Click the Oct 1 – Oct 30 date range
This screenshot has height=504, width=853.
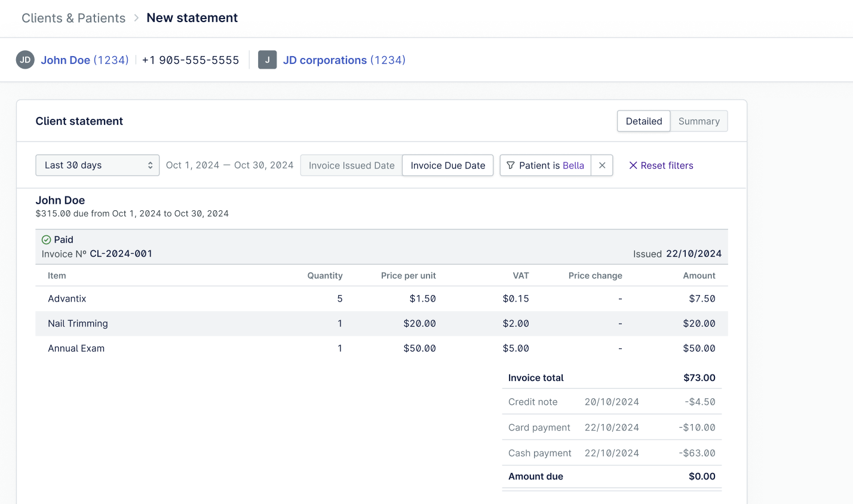[229, 165]
